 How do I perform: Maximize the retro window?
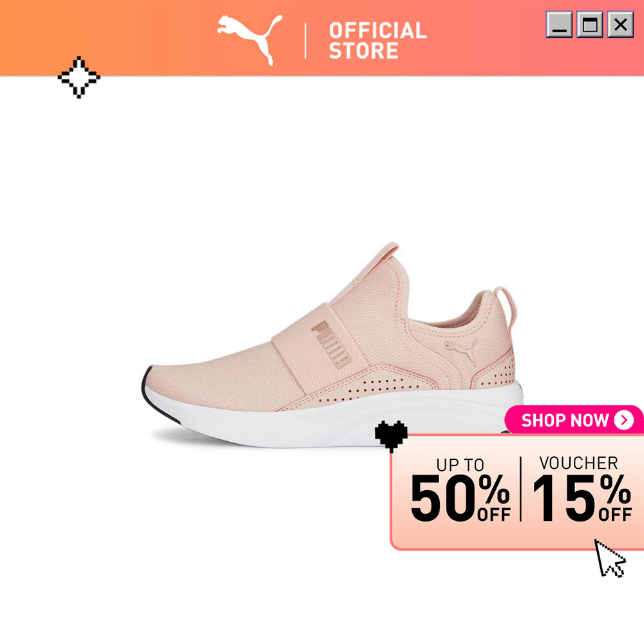[590, 24]
